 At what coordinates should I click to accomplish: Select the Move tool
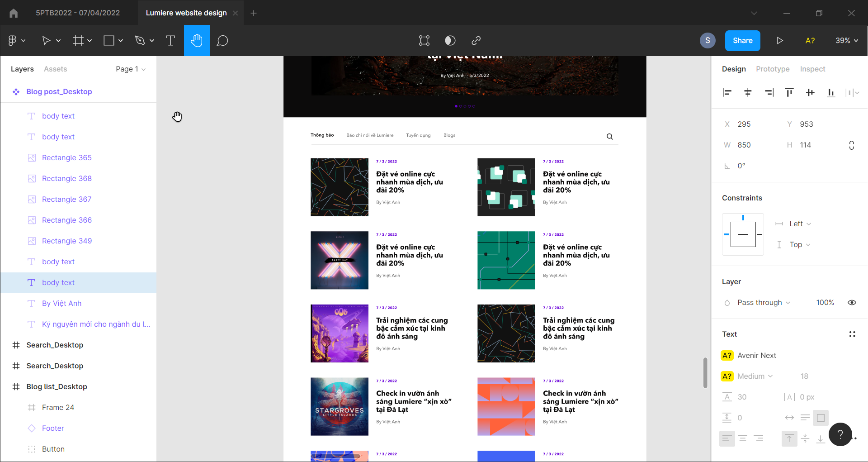coord(46,41)
